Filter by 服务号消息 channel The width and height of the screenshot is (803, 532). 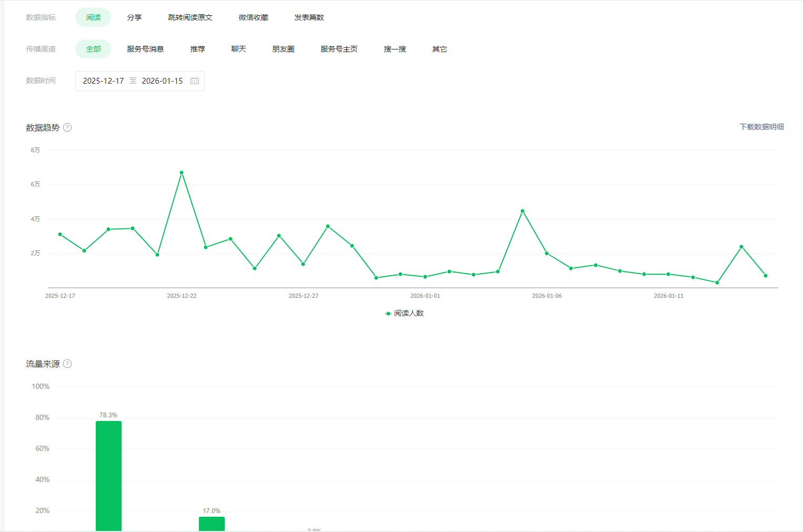click(145, 49)
